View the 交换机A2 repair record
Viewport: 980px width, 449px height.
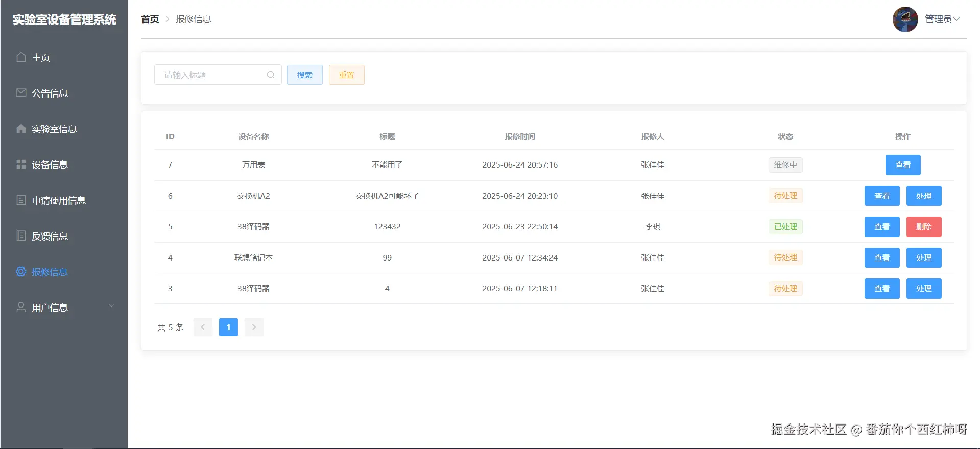882,196
